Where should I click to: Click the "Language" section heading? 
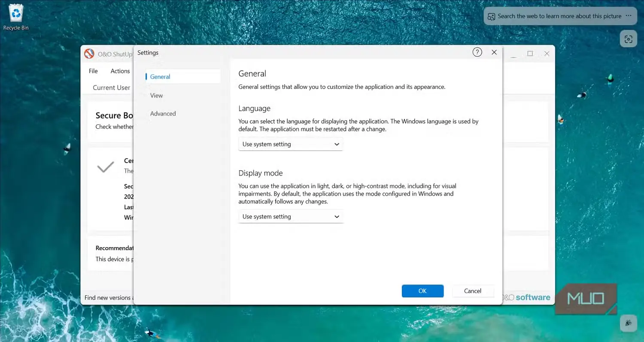[255, 109]
